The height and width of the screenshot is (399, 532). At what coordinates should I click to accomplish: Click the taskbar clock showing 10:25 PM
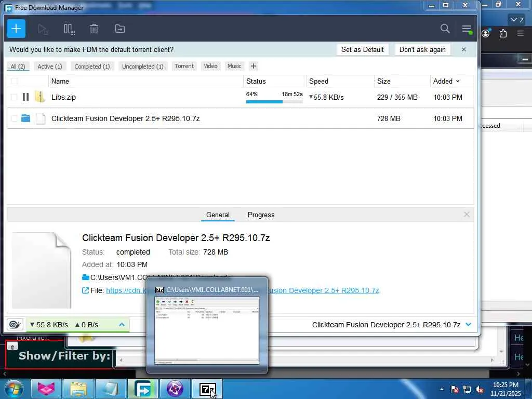tap(506, 389)
